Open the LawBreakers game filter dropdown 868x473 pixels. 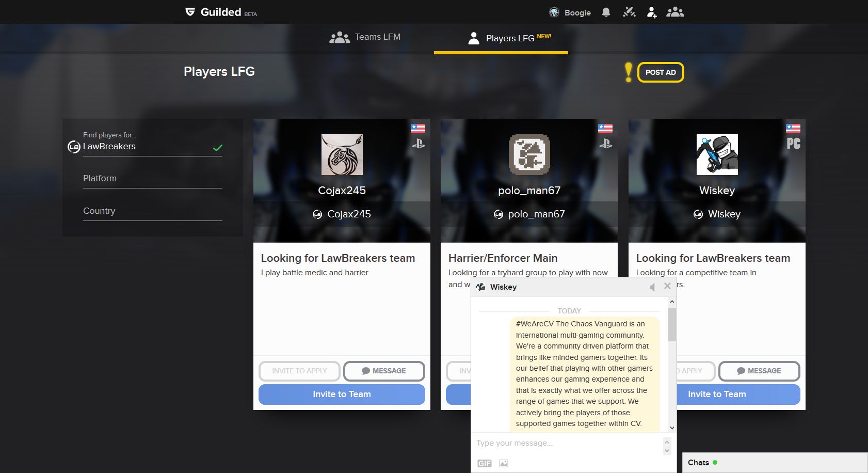tap(153, 147)
